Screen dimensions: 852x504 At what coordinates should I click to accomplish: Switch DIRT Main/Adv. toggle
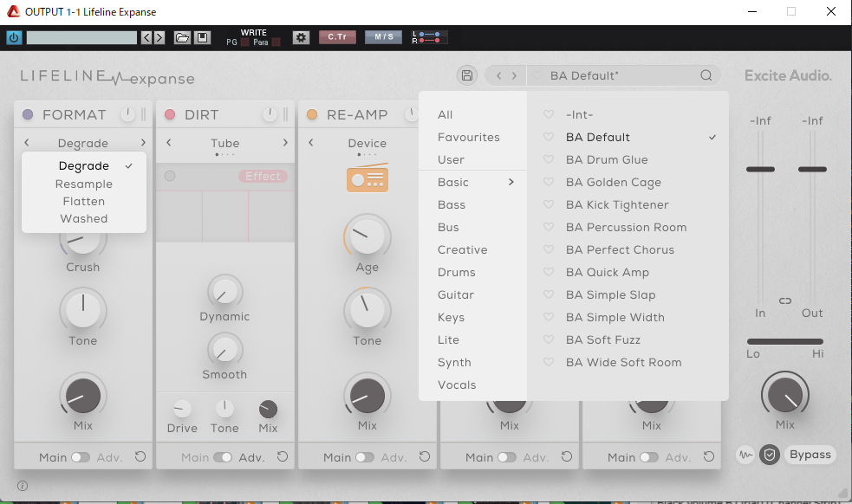(223, 457)
